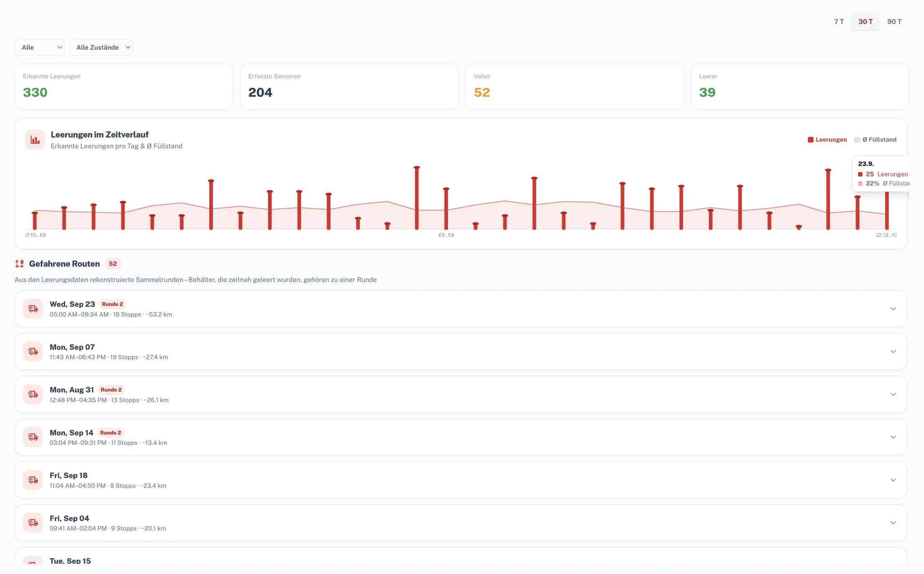Click the Leerer 39 card
The image size is (924, 574).
pos(800,87)
